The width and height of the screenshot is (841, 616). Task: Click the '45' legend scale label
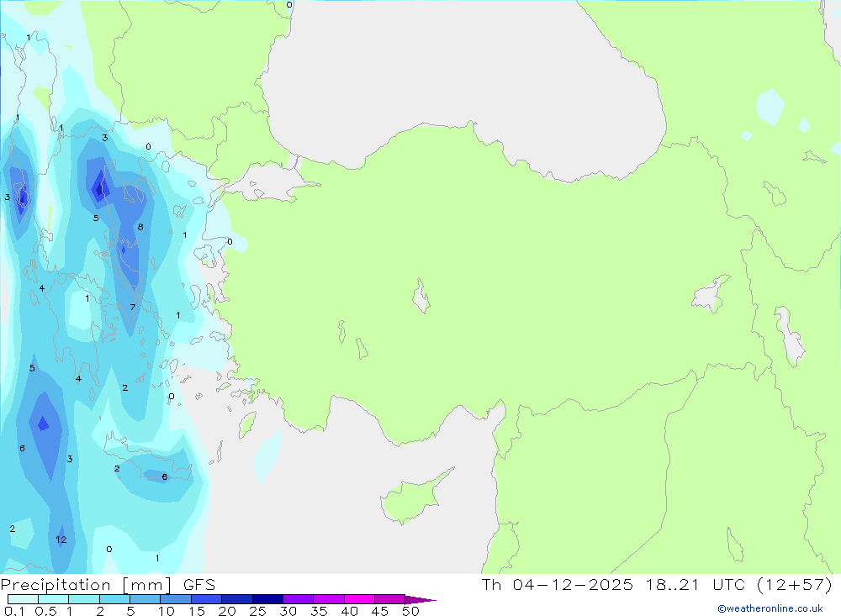pyautogui.click(x=380, y=611)
